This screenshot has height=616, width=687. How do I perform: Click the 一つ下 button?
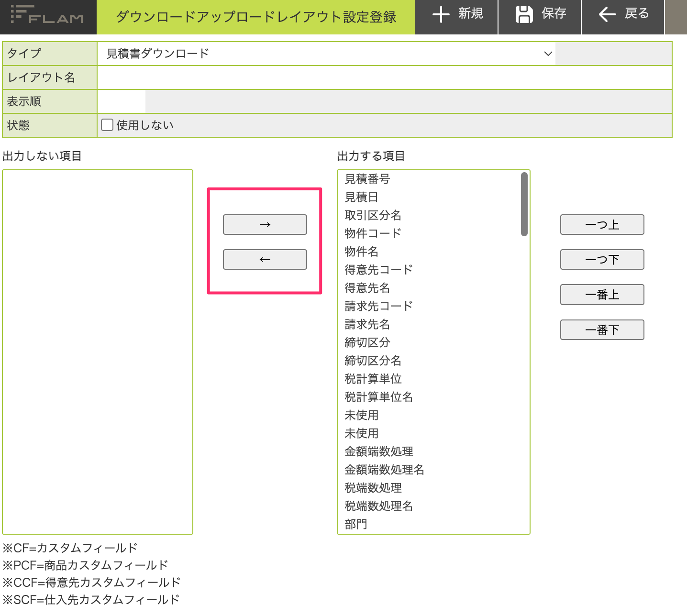pyautogui.click(x=602, y=259)
